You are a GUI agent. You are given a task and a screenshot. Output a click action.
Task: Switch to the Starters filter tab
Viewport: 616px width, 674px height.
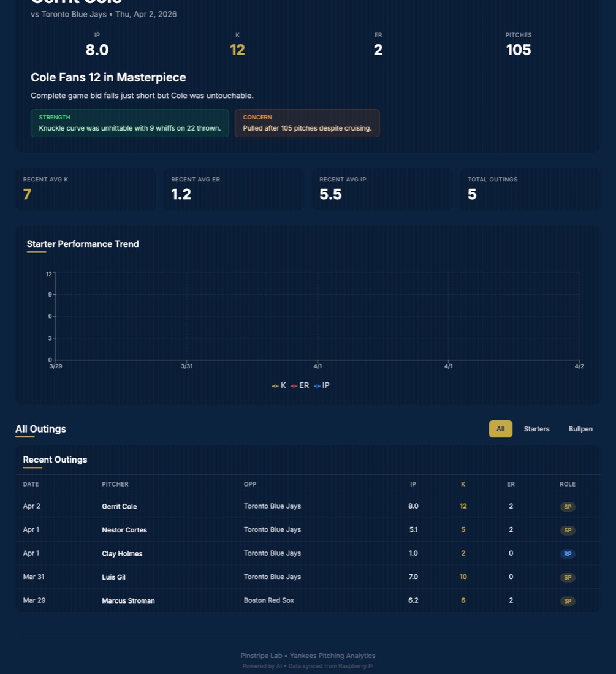(x=536, y=429)
